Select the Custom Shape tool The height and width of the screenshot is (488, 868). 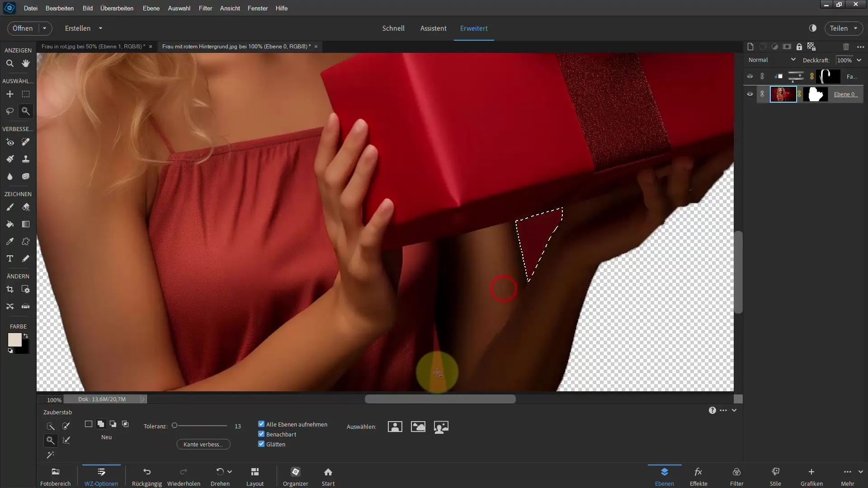(26, 241)
